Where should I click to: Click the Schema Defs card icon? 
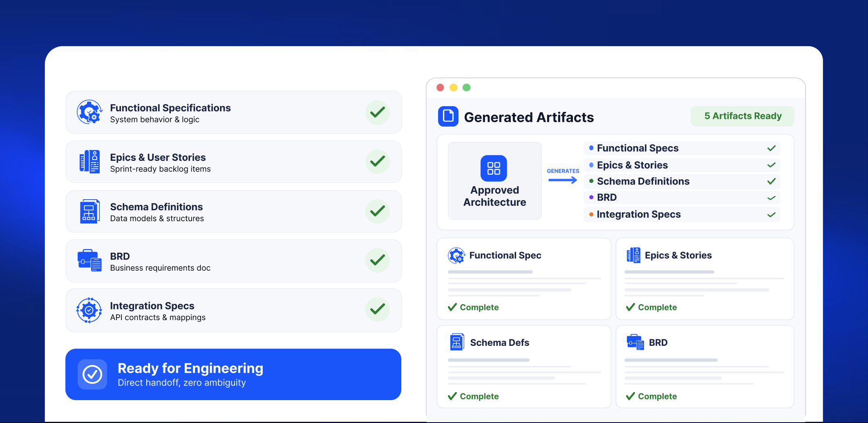[456, 342]
